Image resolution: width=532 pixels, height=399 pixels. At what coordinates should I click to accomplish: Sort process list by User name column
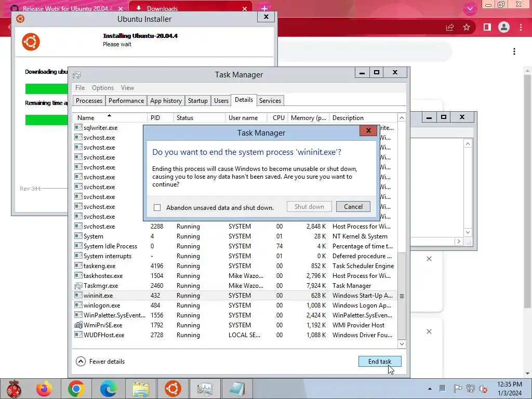(x=246, y=118)
